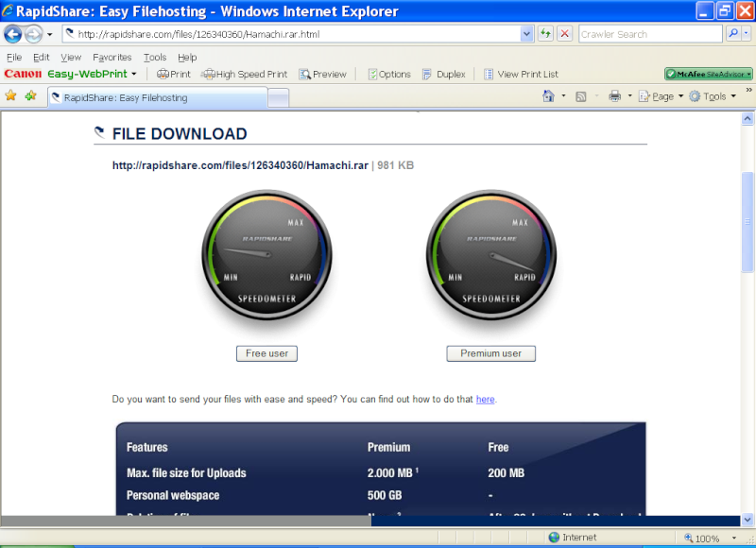This screenshot has height=548, width=756.
Task: Click the Internet Explorer title bar icon
Action: 8,10
